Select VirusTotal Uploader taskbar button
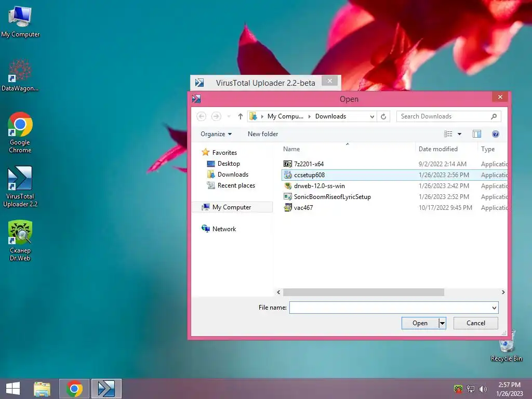Viewport: 532px width, 399px height. click(x=106, y=389)
